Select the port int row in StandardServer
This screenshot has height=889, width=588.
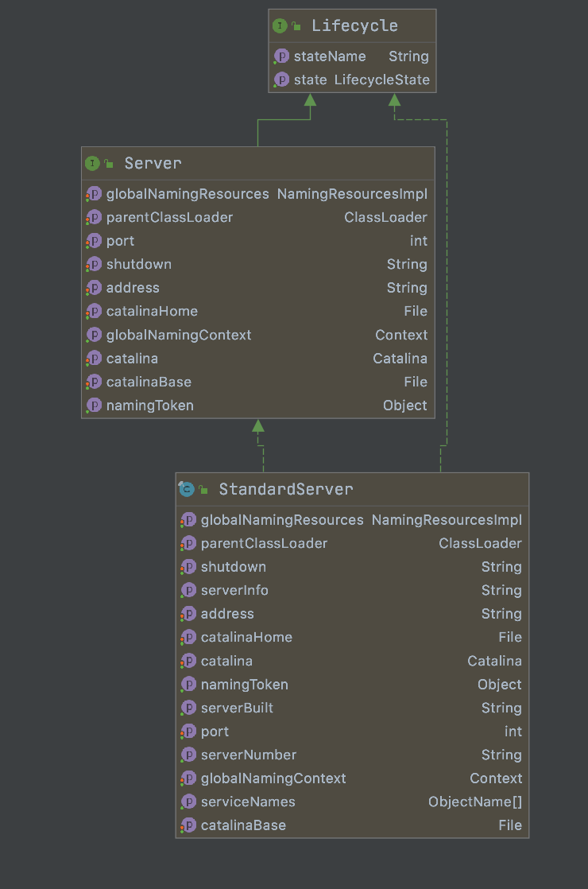pyautogui.click(x=351, y=732)
